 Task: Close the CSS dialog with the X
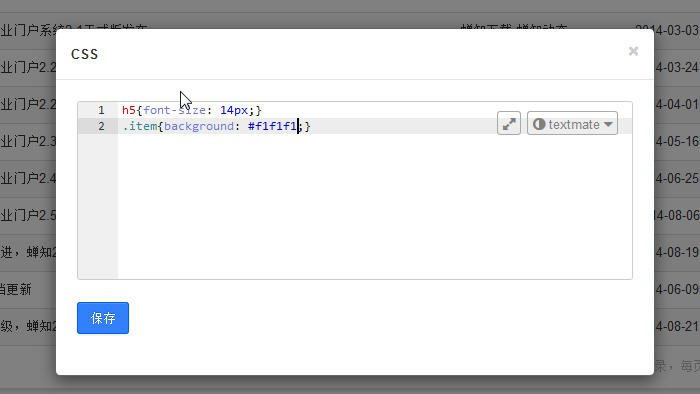(x=633, y=51)
